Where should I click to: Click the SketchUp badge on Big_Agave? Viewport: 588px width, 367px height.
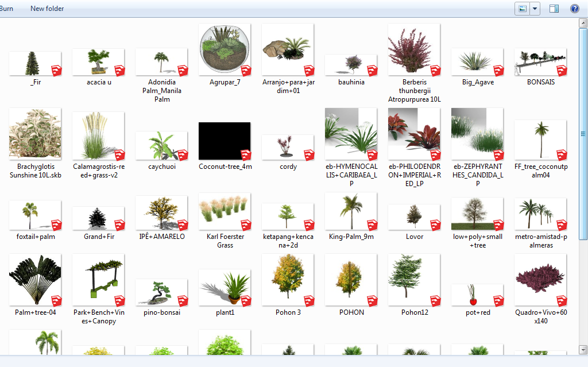tap(500, 69)
